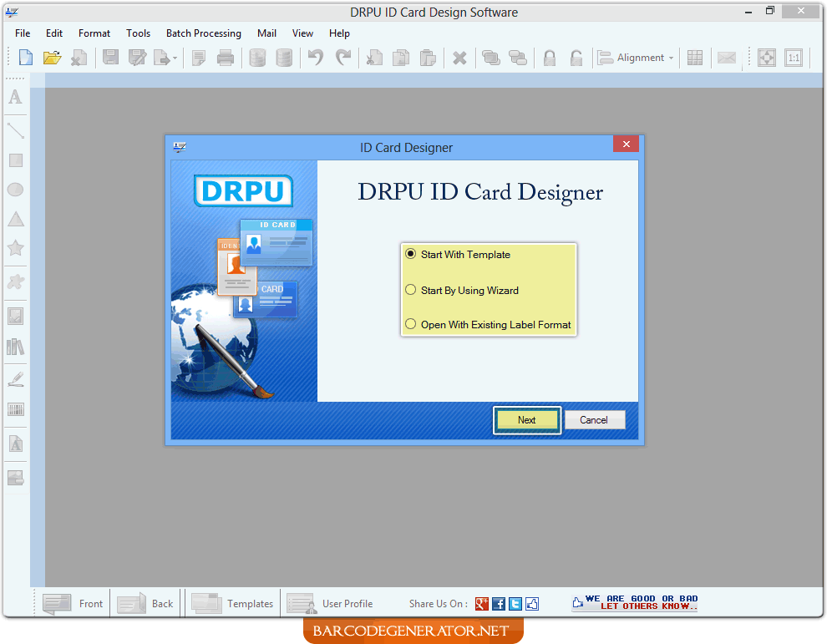Click the Cut scissors icon
Viewport: 827px width, 644px height.
pos(374,58)
